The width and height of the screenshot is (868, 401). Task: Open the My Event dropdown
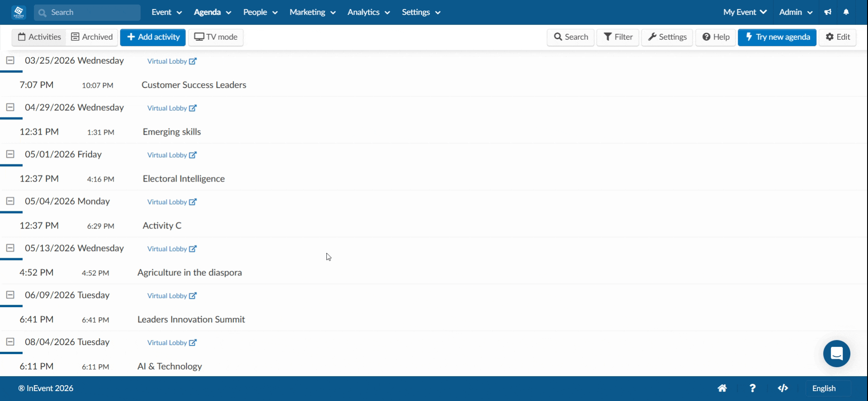745,12
